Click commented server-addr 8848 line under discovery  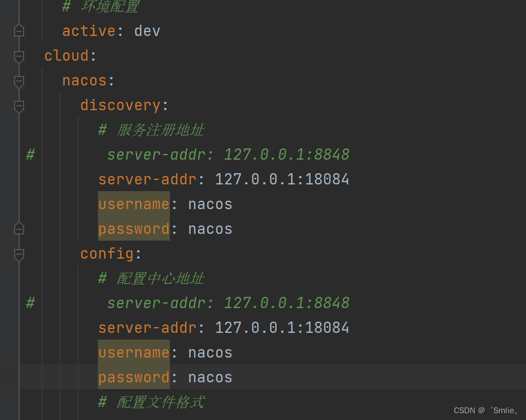point(228,155)
